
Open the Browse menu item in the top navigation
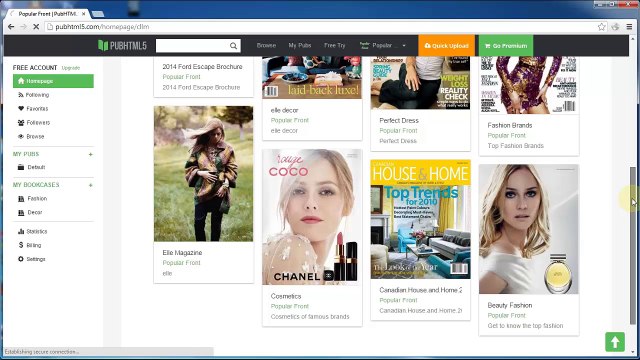[266, 45]
